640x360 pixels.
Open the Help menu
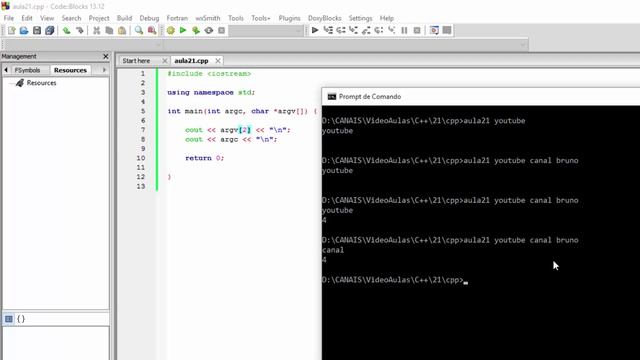point(387,18)
